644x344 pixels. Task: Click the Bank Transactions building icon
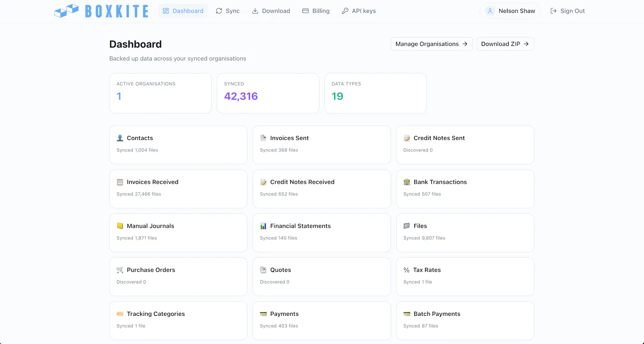coord(407,182)
